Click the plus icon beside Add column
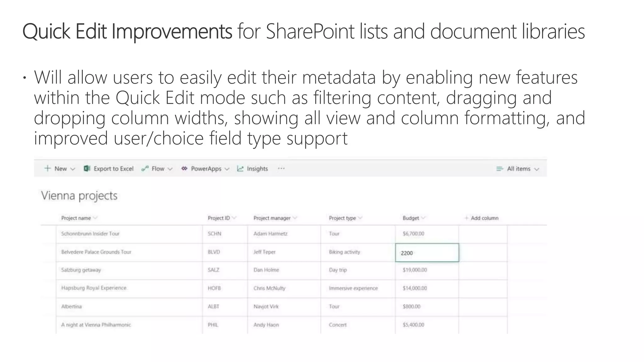644x362 pixels. [x=467, y=218]
